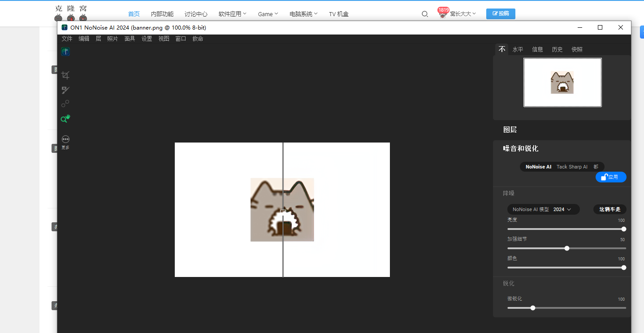644x333 pixels.
Task: Open the 照片 menu
Action: click(112, 39)
